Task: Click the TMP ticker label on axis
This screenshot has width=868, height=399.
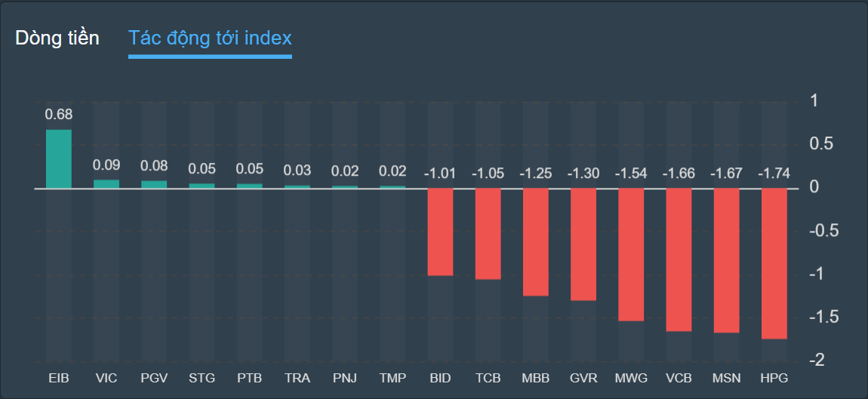Action: click(392, 378)
